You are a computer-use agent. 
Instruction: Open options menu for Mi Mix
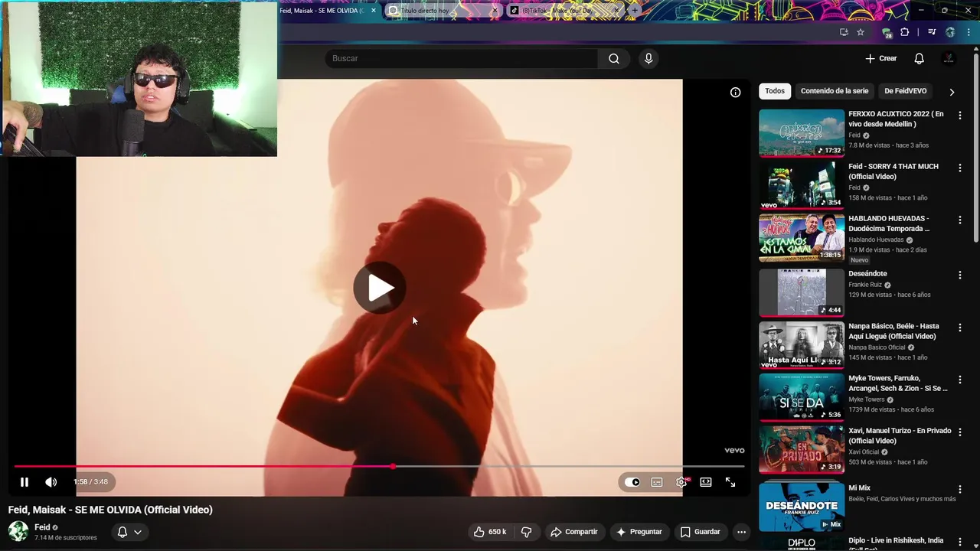[960, 489]
